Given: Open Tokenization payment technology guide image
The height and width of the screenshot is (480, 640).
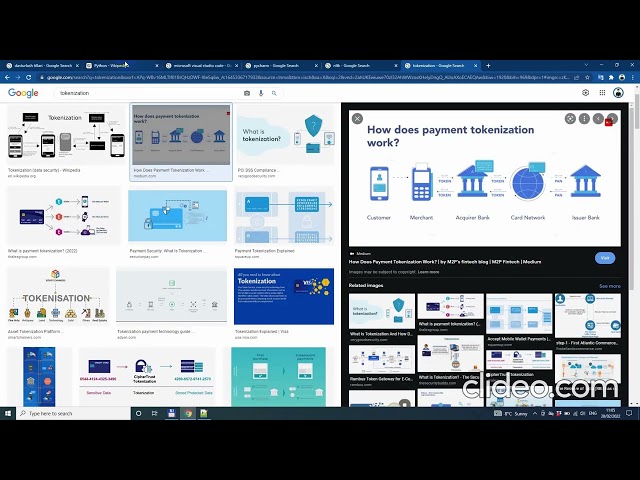Looking at the screenshot, I should 171,296.
